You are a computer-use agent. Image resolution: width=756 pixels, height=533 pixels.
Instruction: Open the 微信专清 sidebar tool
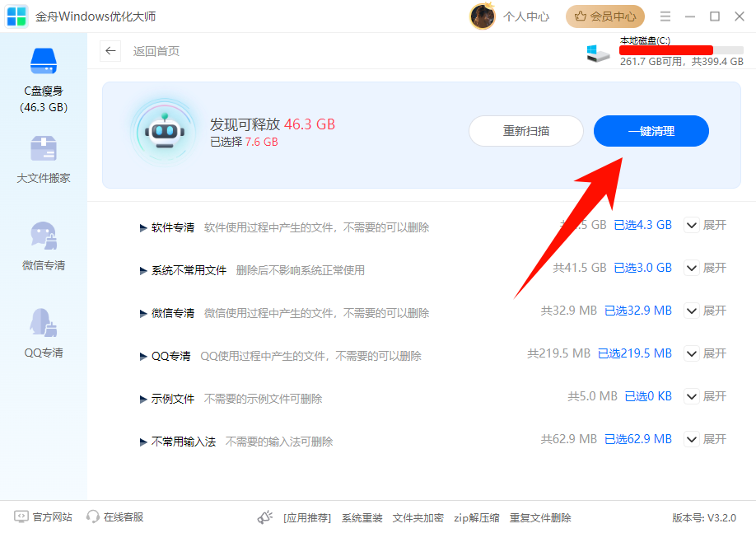43,243
